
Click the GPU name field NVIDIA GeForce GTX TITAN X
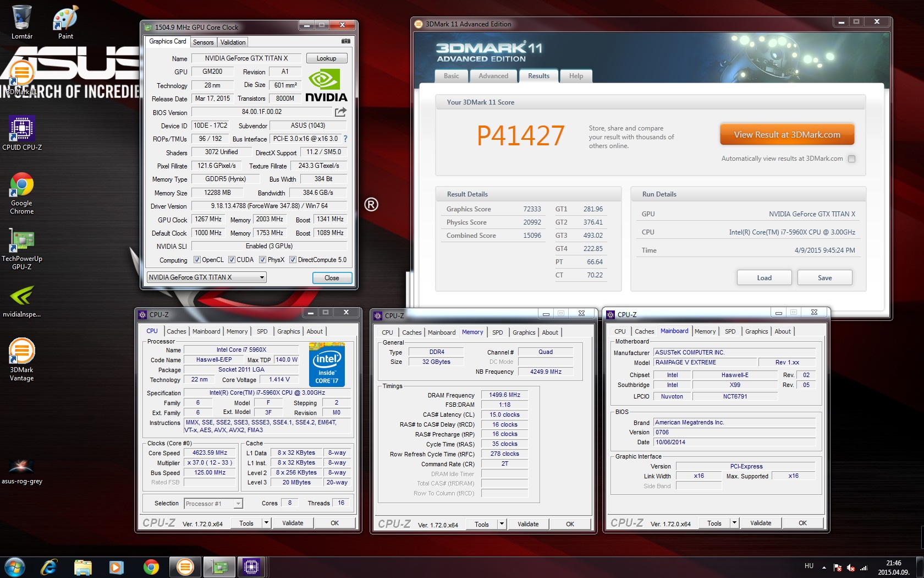[x=246, y=58]
